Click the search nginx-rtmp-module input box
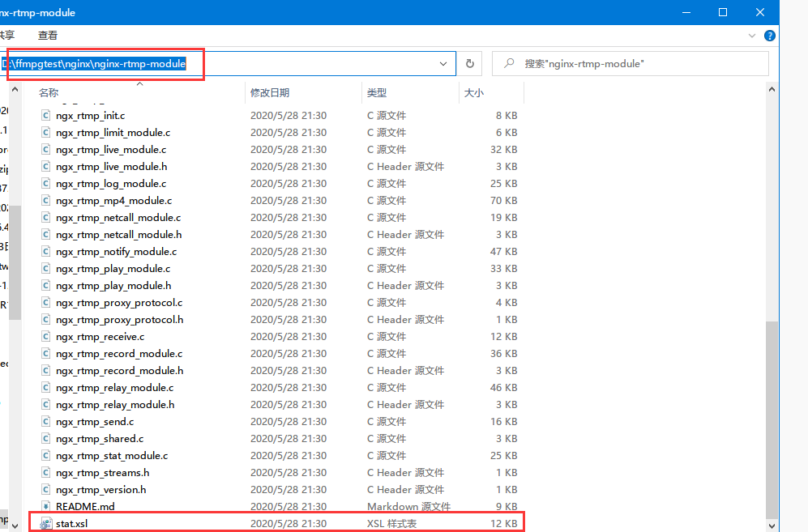808x532 pixels. [x=631, y=63]
